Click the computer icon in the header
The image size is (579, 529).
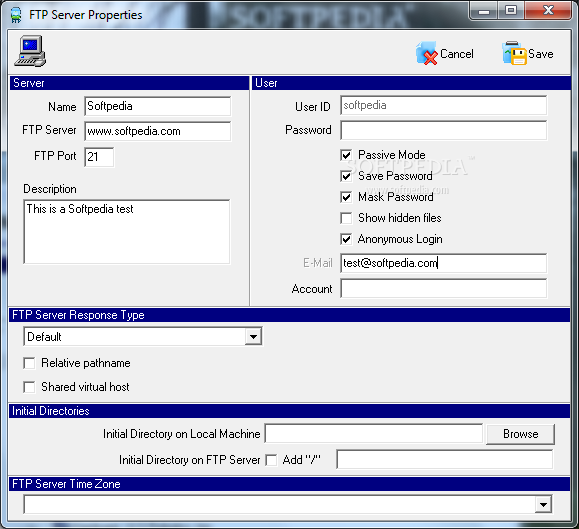[30, 51]
